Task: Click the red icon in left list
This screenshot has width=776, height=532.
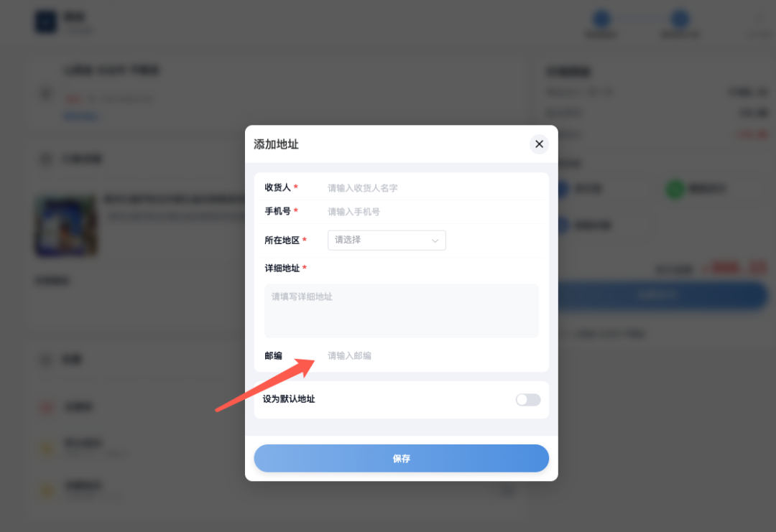Action: pyautogui.click(x=47, y=407)
